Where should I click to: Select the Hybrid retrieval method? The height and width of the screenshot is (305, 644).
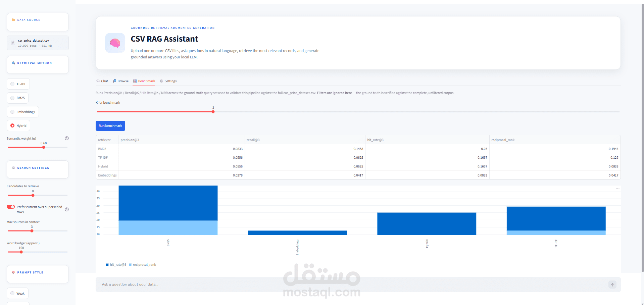pyautogui.click(x=18, y=125)
